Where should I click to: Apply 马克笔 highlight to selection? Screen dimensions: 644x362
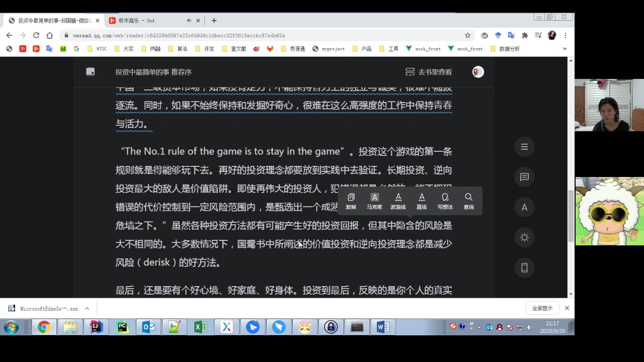[374, 201]
